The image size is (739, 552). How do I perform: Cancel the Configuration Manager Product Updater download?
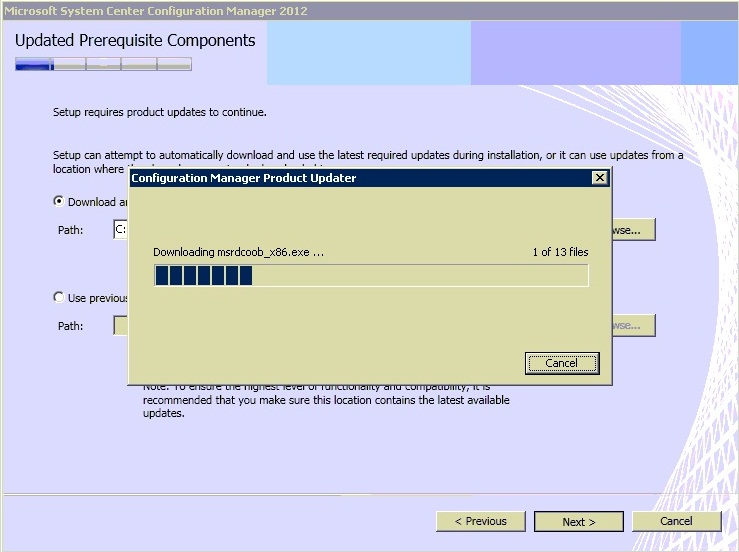[562, 363]
